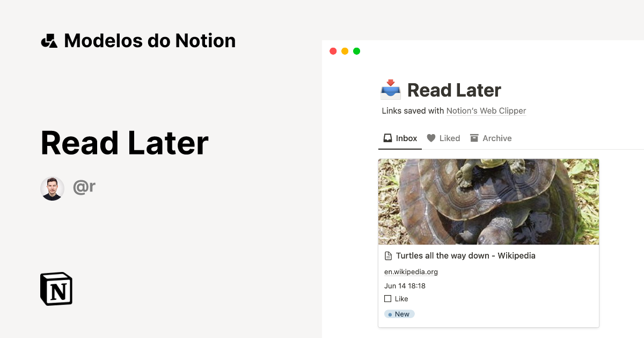Click the Jun 14 18:18 timestamp
Image resolution: width=644 pixels, height=338 pixels.
405,285
